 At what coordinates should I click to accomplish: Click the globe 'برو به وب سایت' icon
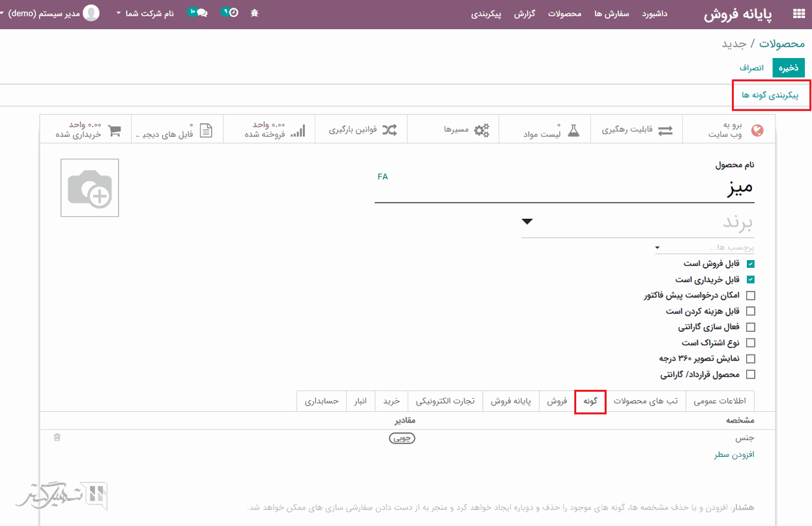click(757, 130)
